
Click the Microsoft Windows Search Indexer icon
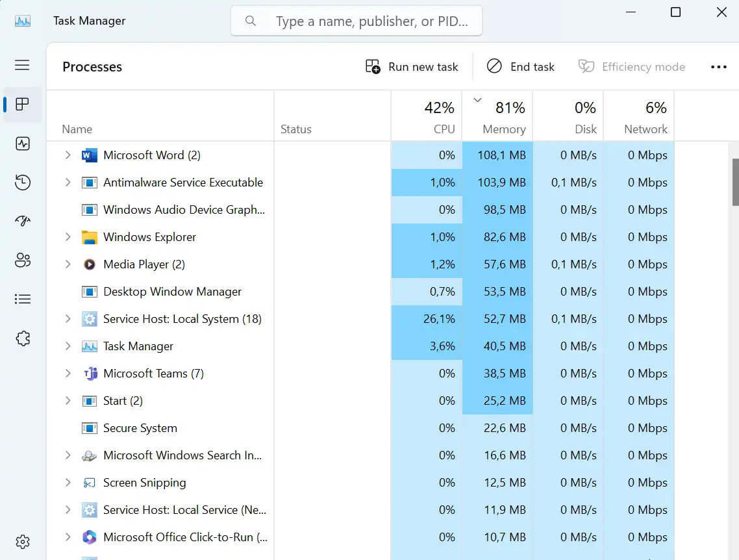click(x=90, y=455)
